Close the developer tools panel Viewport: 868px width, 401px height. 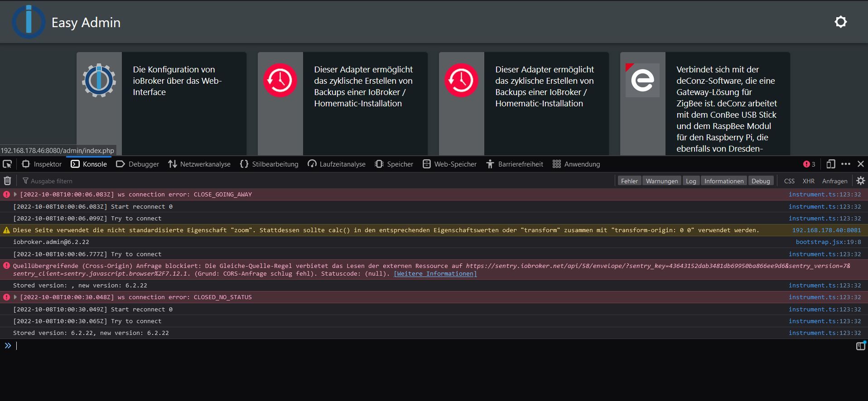(x=861, y=164)
